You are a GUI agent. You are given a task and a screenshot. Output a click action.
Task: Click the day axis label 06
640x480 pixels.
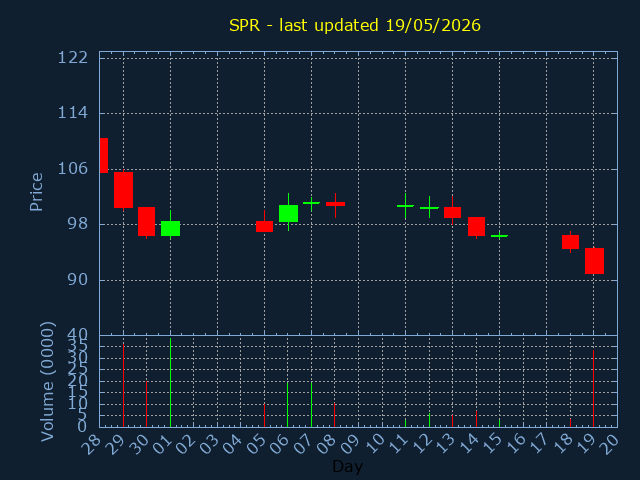click(x=280, y=444)
